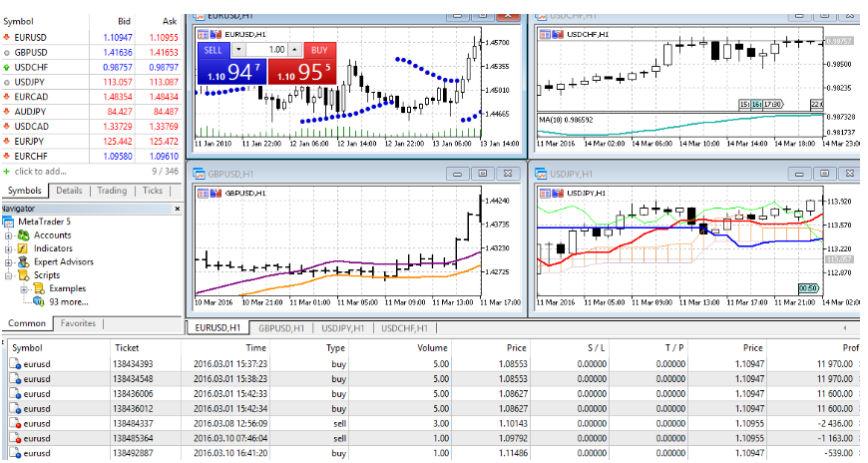Click the blue 1.10 94 sell price panel
Screen dimensions: 868x463
coord(231,72)
